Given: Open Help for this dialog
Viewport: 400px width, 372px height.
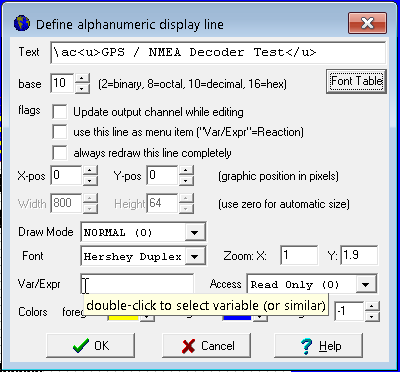Looking at the screenshot, I should point(319,346).
